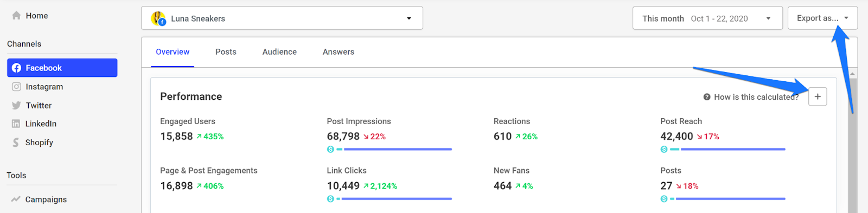Click the boost icon under Post Impressions
Viewport: 868px width, 213px height.
click(330, 149)
